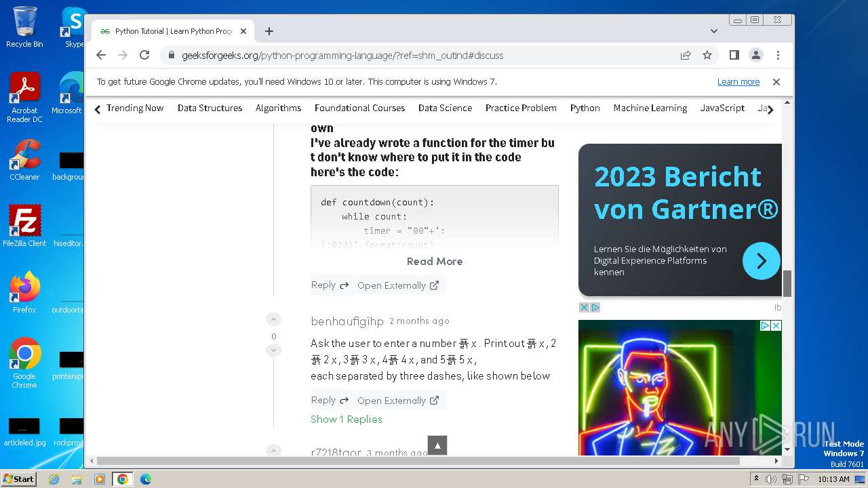The image size is (868, 488).
Task: Open the Learn more link
Action: pos(738,82)
